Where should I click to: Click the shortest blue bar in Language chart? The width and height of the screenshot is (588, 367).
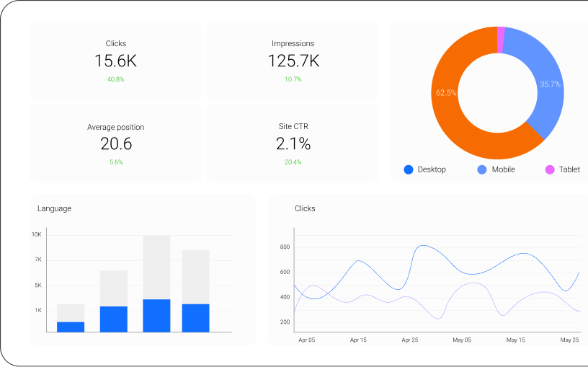click(71, 327)
